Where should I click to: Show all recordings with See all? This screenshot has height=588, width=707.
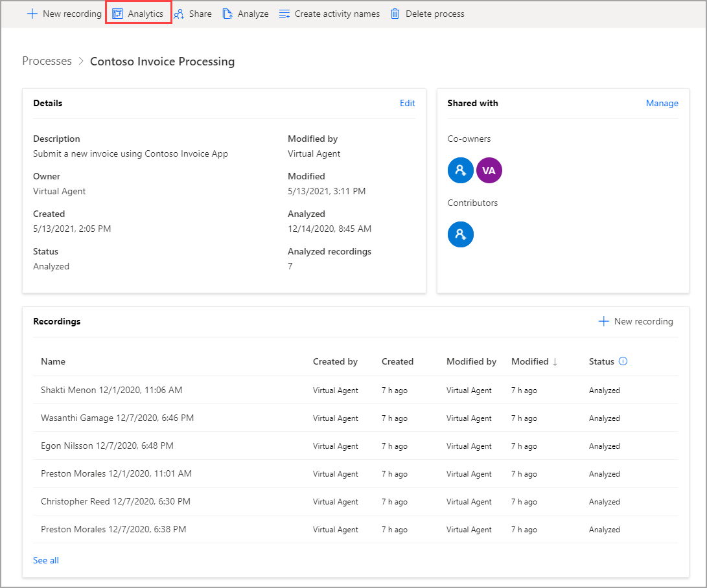pos(45,560)
